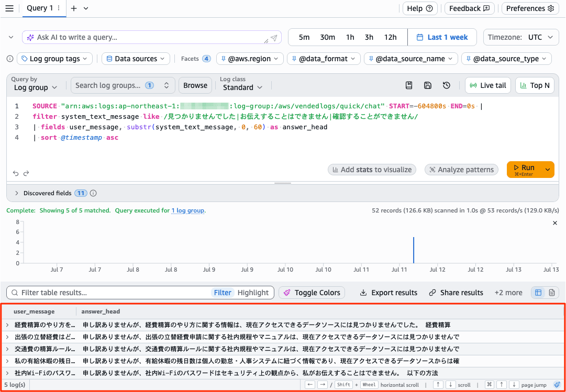Click the paintbrush icon in the results status bar
The width and height of the screenshot is (566, 392).
coord(557,385)
